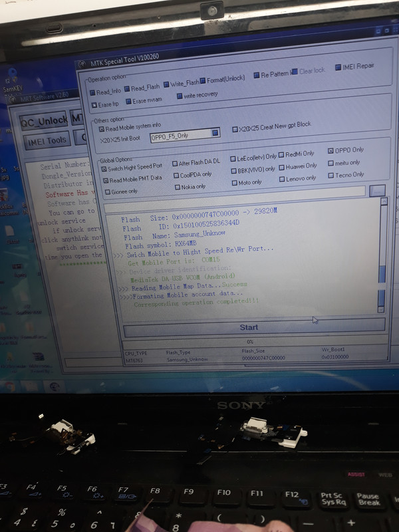Viewport: 399px width, 532px height.
Task: Click the Chrome icon in the taskbar
Action: (9, 386)
